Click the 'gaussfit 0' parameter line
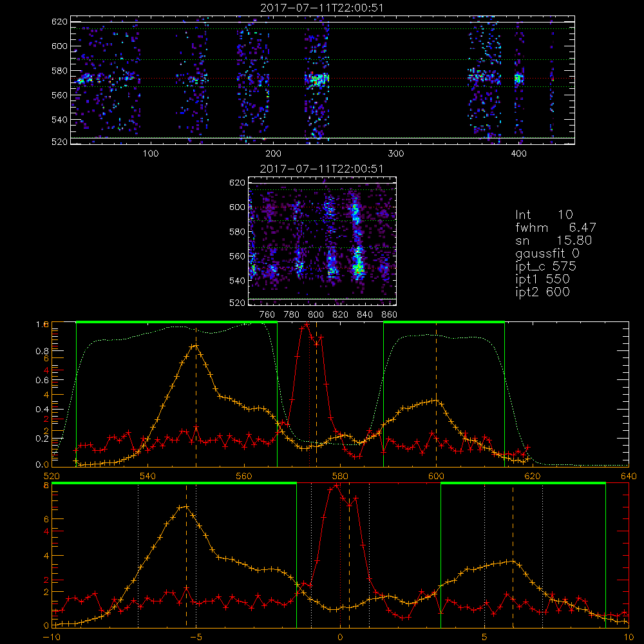Image resolution: width=644 pixels, height=644 pixels. point(547,253)
